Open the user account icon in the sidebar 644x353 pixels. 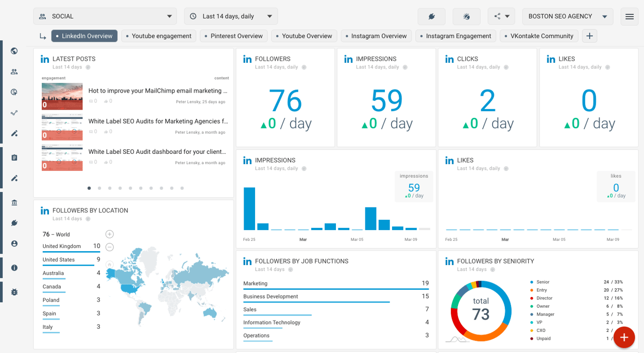click(x=13, y=243)
